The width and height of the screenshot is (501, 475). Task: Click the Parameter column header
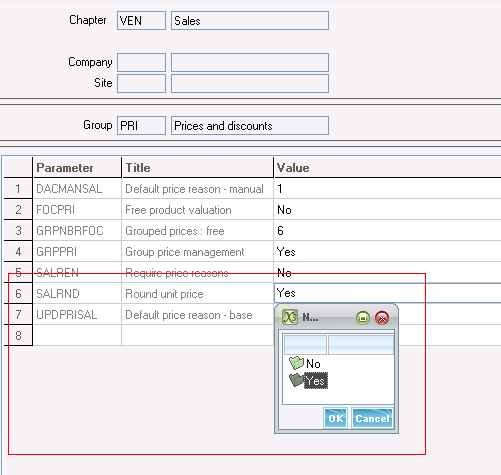pyautogui.click(x=77, y=168)
